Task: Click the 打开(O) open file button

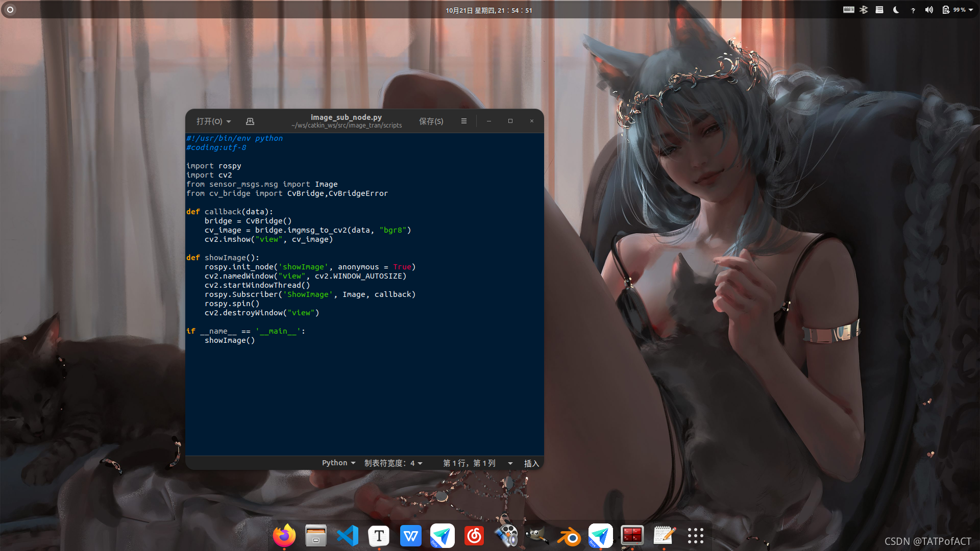Action: click(209, 121)
